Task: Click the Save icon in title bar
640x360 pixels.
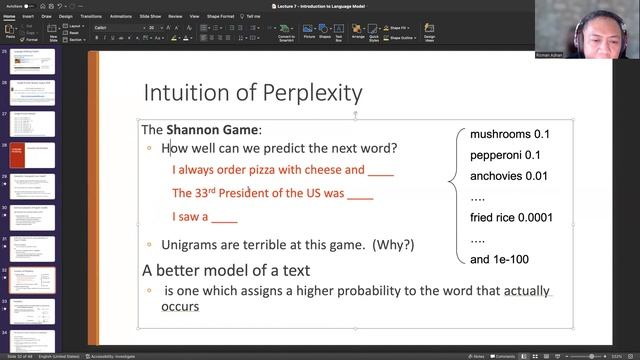Action: point(51,6)
